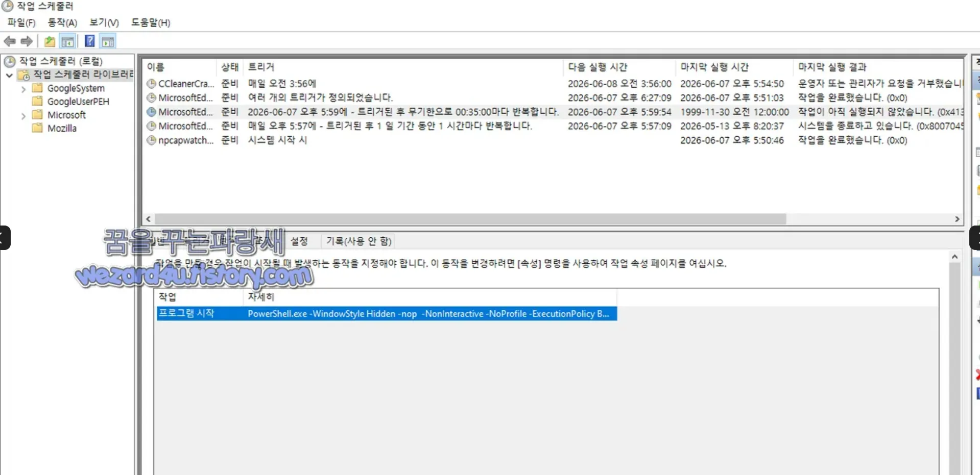Expand the GoogleSystem folder
This screenshot has width=980, height=475.
pyautogui.click(x=23, y=89)
